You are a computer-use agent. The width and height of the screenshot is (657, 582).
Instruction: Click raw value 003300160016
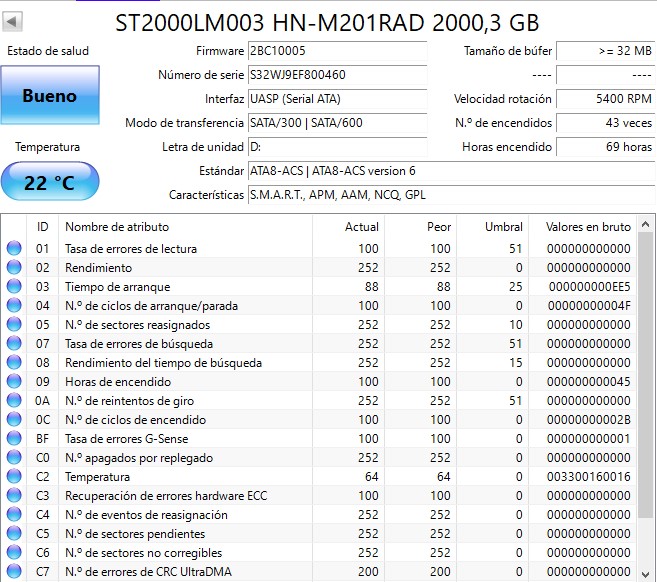588,476
